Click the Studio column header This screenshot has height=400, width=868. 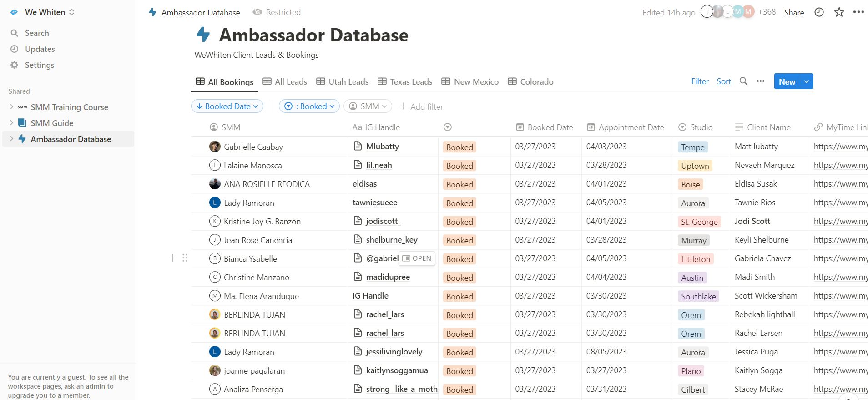pos(696,127)
